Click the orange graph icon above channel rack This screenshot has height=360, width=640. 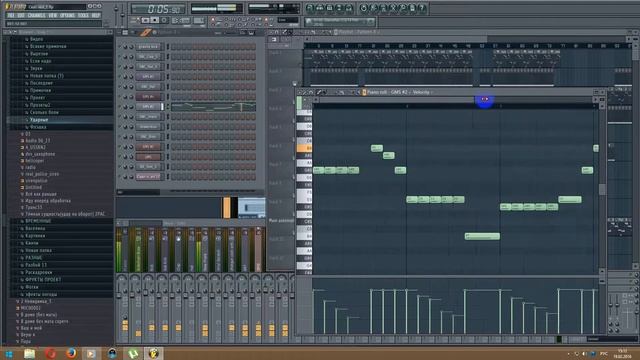tap(146, 32)
